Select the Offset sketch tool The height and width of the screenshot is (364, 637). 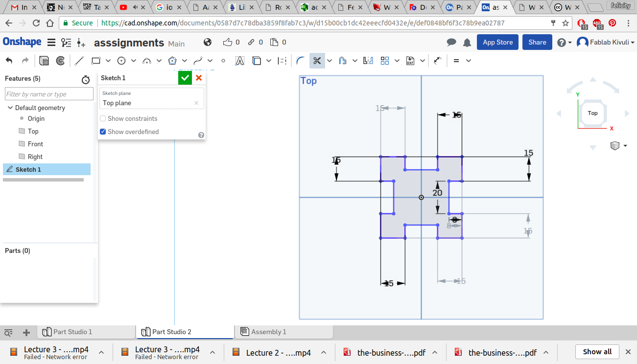[x=343, y=61]
